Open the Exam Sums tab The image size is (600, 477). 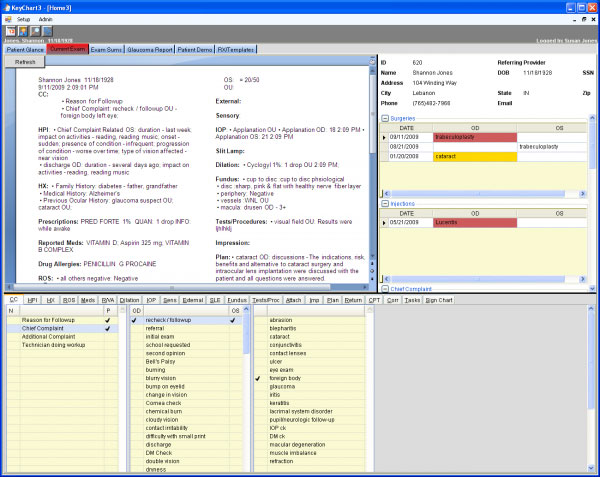(x=106, y=50)
